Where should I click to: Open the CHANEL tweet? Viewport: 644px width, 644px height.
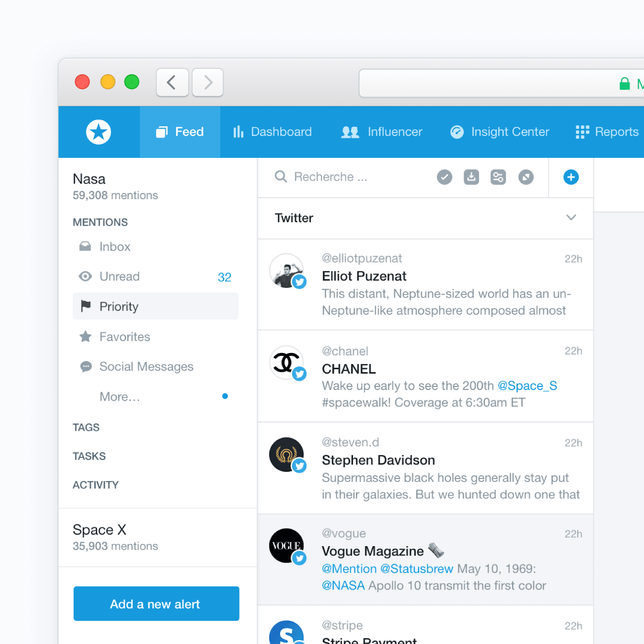[425, 377]
